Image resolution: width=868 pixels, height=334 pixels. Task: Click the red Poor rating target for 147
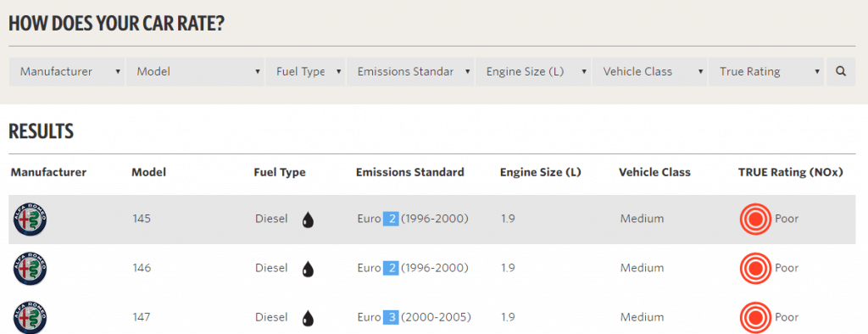point(755,318)
